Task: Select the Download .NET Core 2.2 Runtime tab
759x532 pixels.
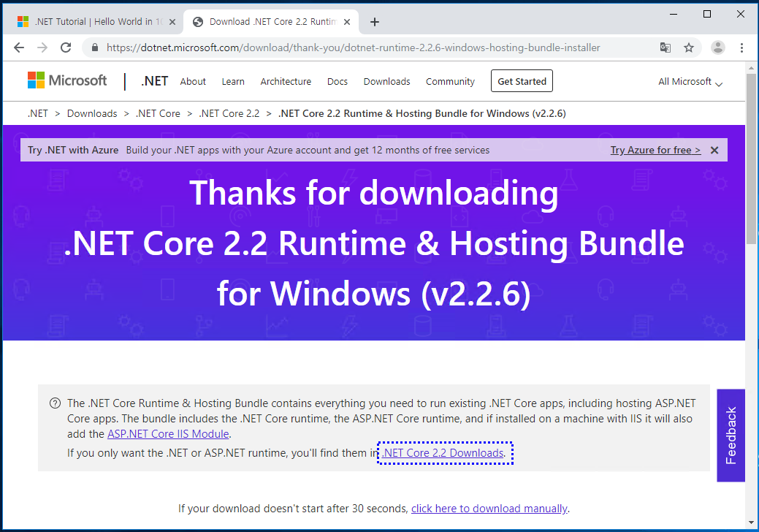Action: 271,22
